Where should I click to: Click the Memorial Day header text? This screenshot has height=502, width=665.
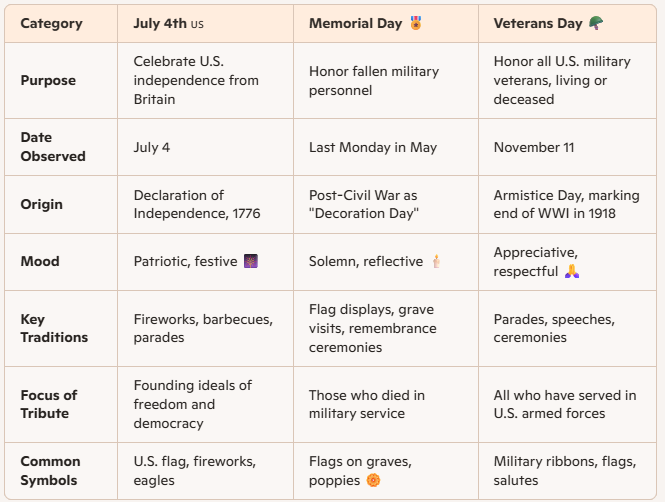pyautogui.click(x=355, y=23)
